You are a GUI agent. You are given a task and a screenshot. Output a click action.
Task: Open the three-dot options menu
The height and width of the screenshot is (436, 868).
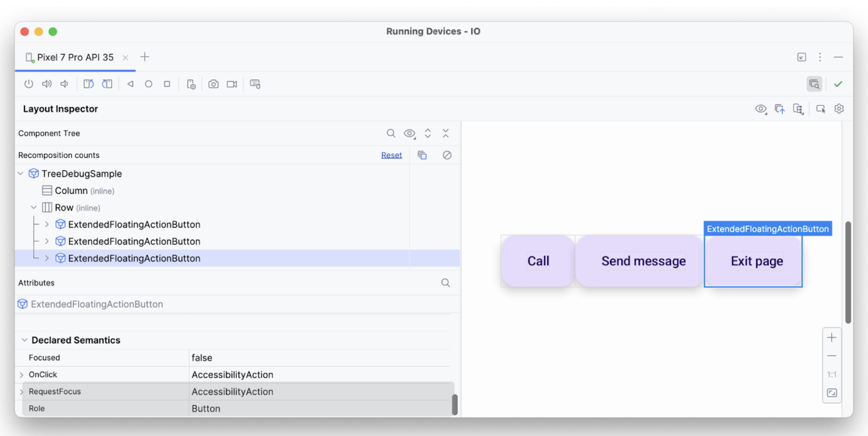pyautogui.click(x=820, y=57)
